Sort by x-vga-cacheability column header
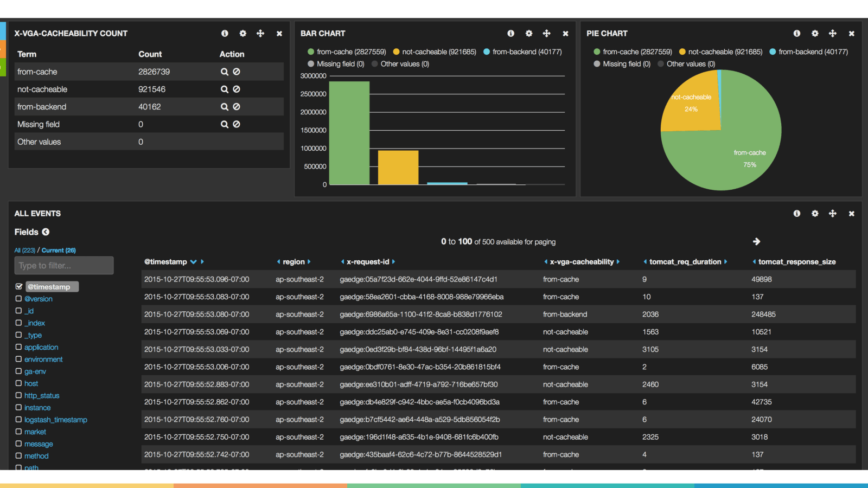The height and width of the screenshot is (488, 868). 582,262
